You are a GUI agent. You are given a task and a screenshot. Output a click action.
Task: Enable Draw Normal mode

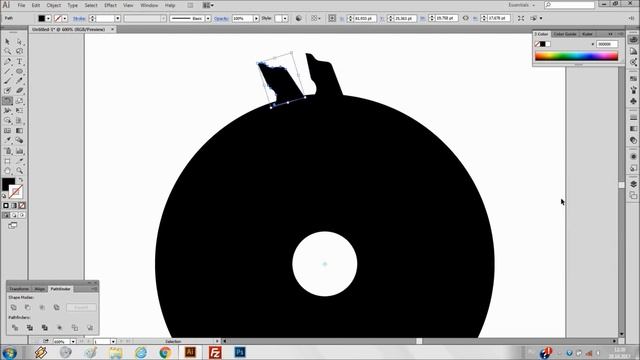pos(6,215)
